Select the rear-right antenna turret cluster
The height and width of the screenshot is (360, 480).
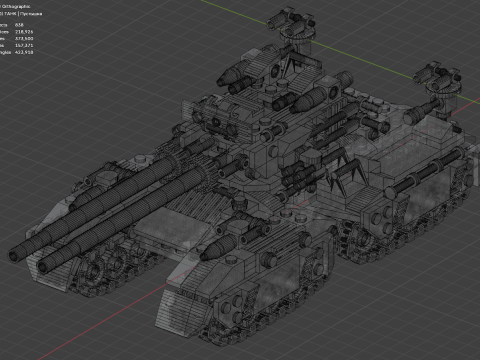point(438,80)
